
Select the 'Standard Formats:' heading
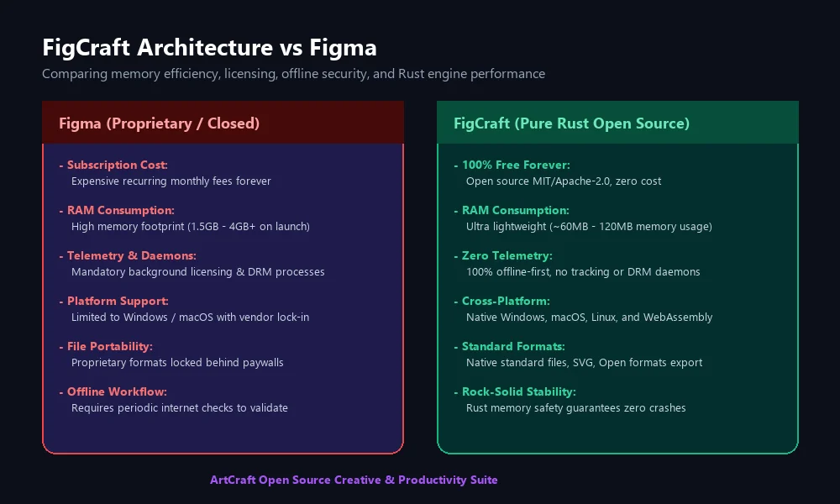tap(513, 347)
